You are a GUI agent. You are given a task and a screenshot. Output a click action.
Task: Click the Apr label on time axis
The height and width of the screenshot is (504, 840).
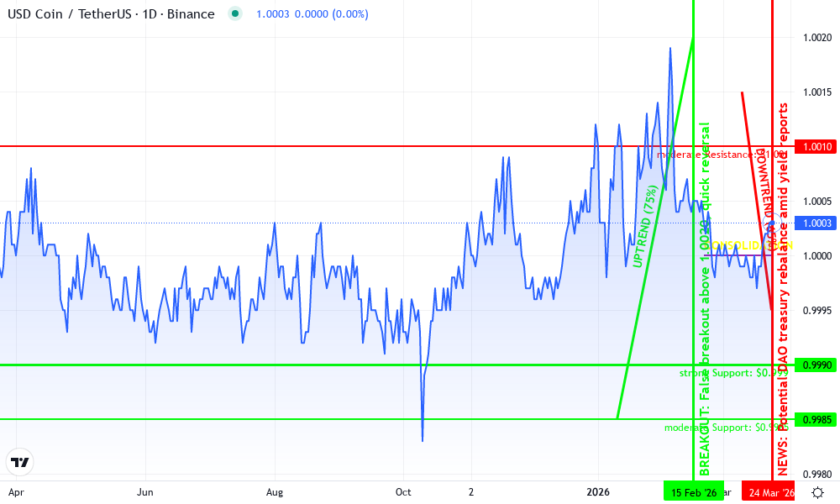click(x=16, y=492)
